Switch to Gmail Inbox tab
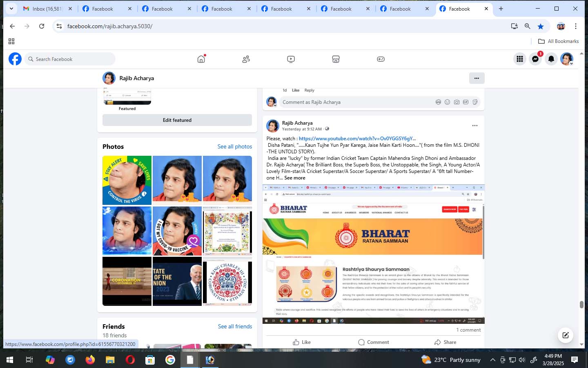Viewport: 588px width, 368px height. (47, 9)
